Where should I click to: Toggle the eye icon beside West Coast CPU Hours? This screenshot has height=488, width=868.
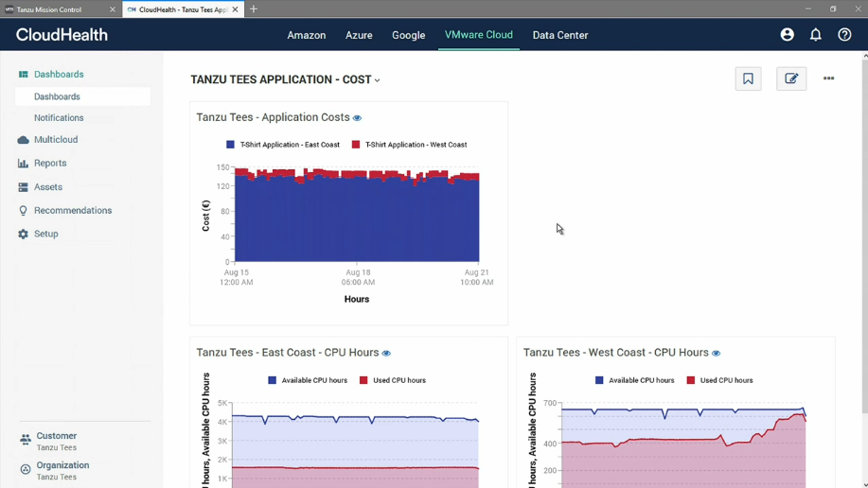point(716,353)
